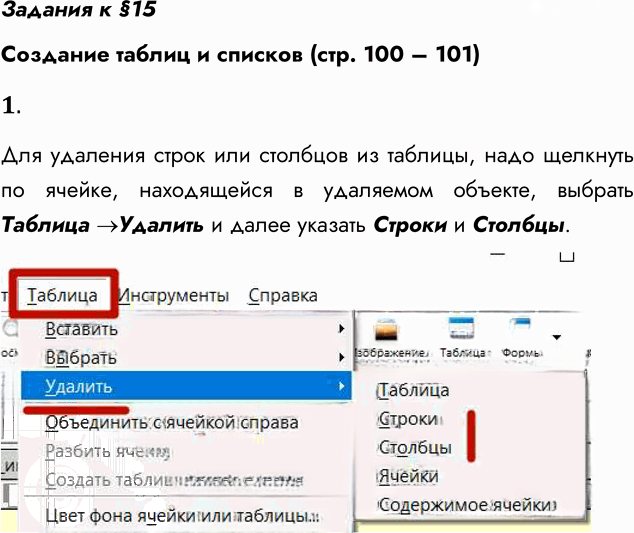
Task: Open the Инструменты menu
Action: 173,296
